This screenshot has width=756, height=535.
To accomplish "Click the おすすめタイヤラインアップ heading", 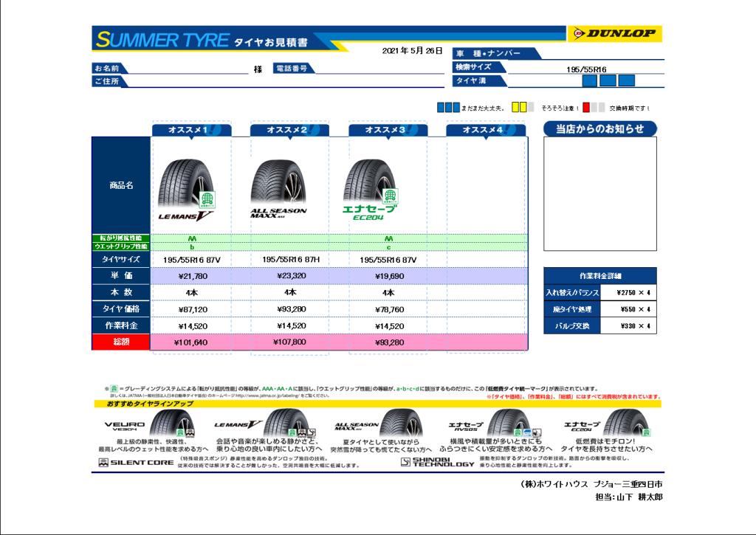I will (x=151, y=404).
